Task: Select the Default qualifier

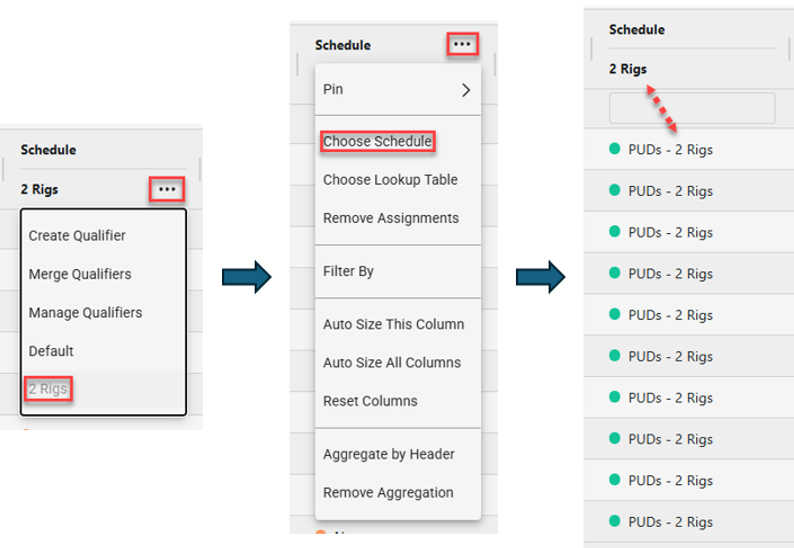Action: (x=51, y=351)
